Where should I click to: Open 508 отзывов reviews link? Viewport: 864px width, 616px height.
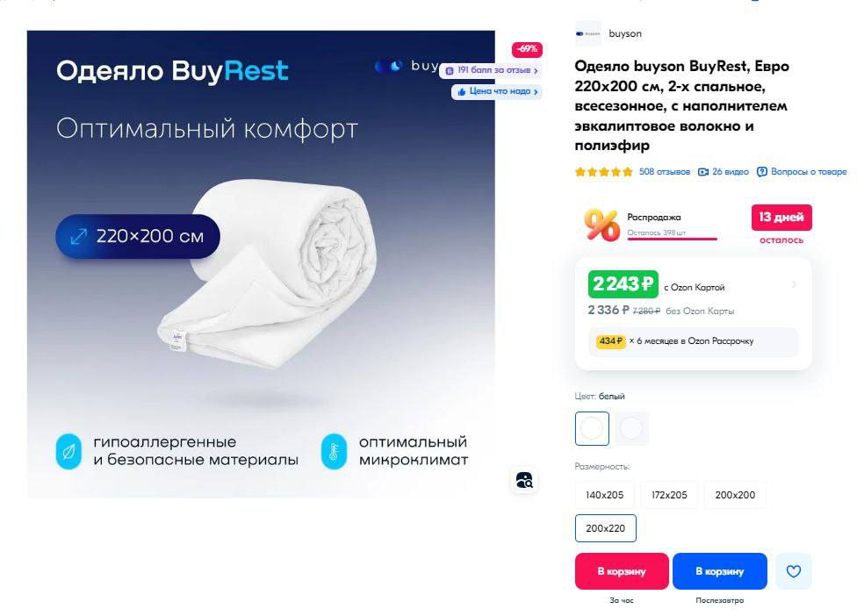point(664,172)
